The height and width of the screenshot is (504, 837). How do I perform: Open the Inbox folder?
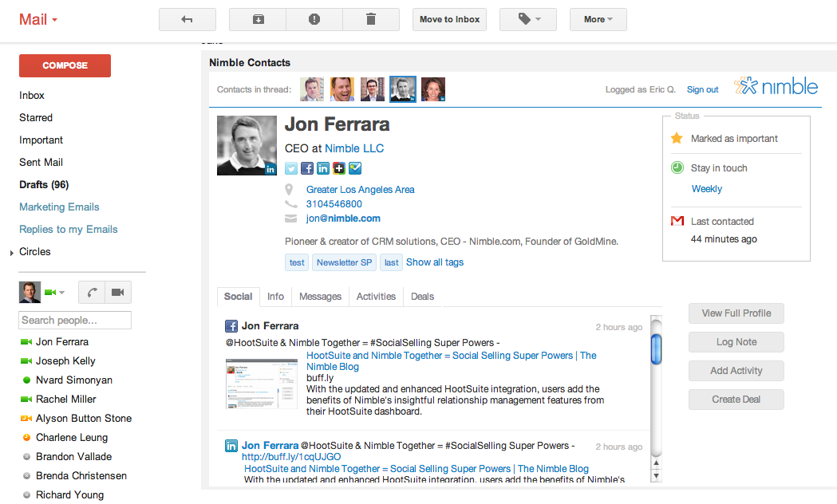[x=31, y=96]
